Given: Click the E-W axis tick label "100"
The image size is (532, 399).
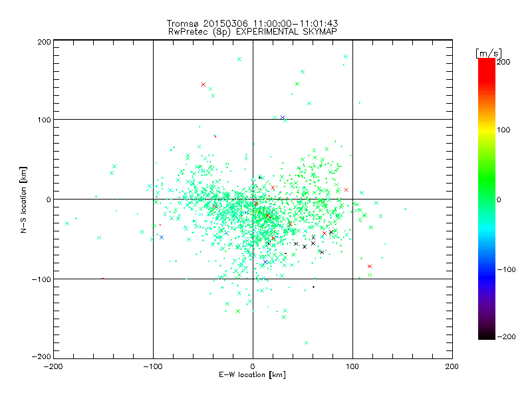Looking at the screenshot, I should [352, 366].
